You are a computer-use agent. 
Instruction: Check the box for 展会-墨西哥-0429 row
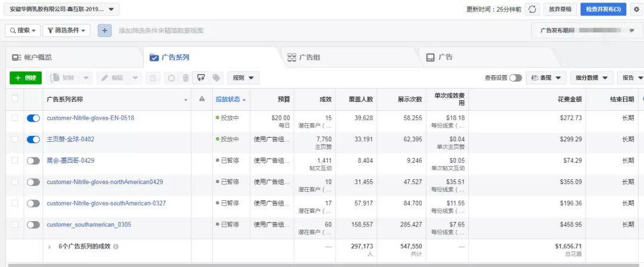point(15,160)
